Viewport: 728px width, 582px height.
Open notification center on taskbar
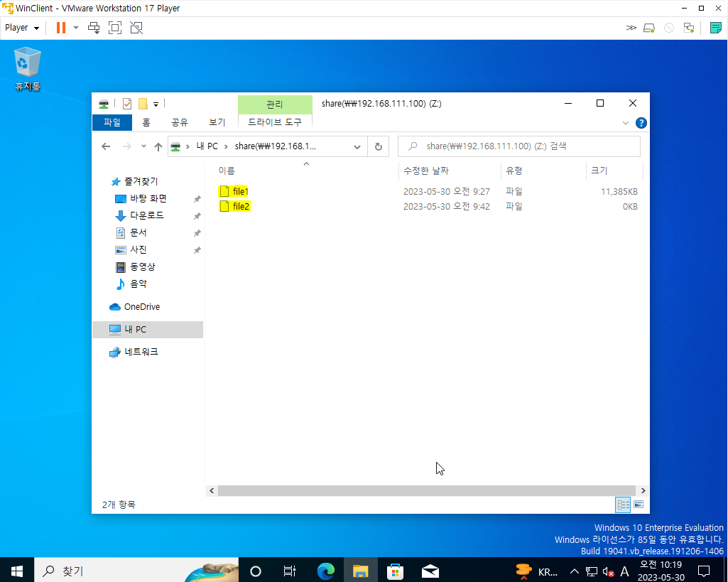[704, 571]
